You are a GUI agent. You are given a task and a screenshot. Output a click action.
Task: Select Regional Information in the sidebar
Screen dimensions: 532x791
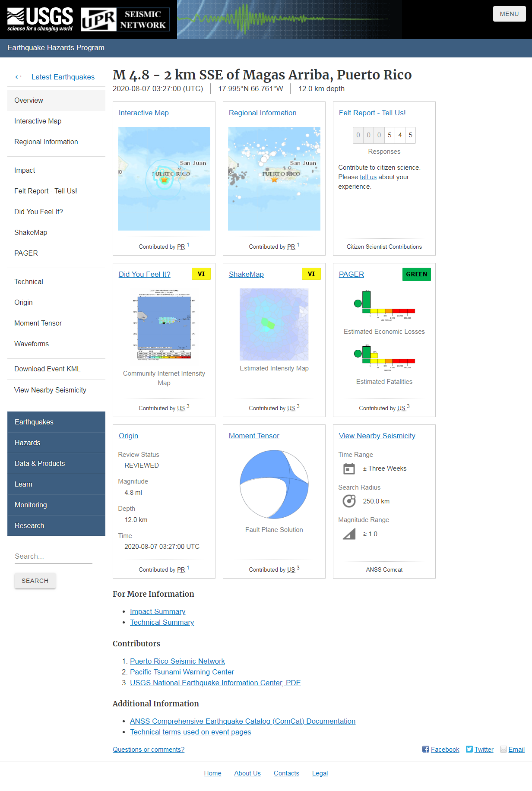56,142
